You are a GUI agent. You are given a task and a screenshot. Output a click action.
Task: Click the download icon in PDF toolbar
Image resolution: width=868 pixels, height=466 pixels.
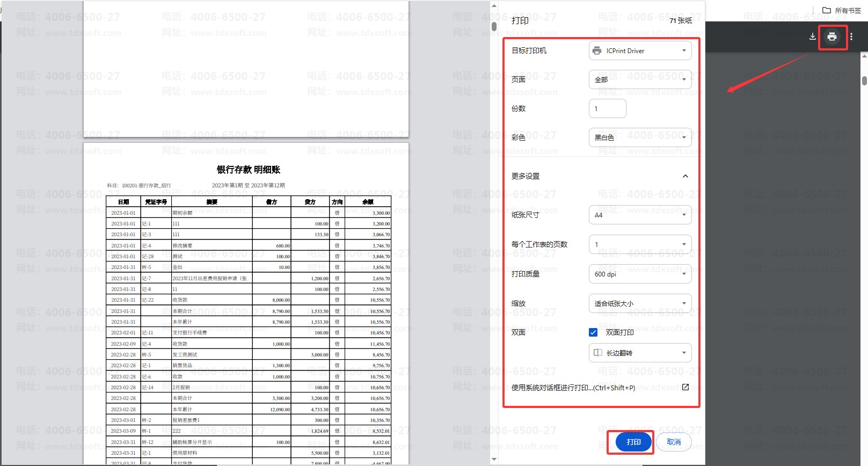[x=812, y=37]
